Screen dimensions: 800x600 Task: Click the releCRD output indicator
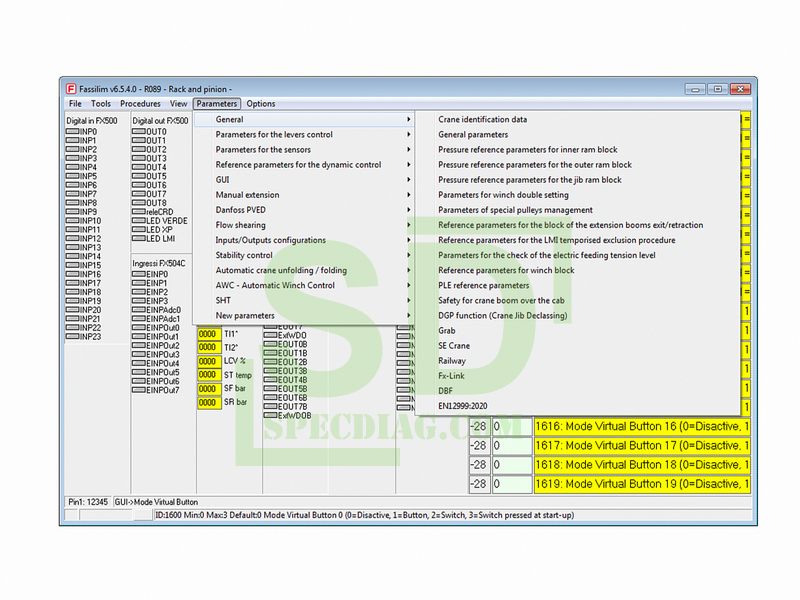pyautogui.click(x=139, y=212)
